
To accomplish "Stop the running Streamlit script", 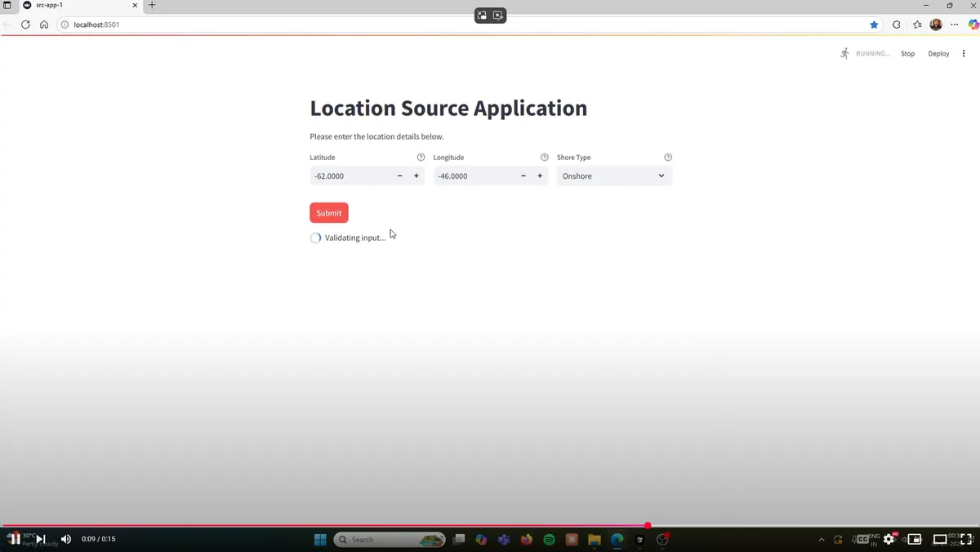I will (x=907, y=54).
